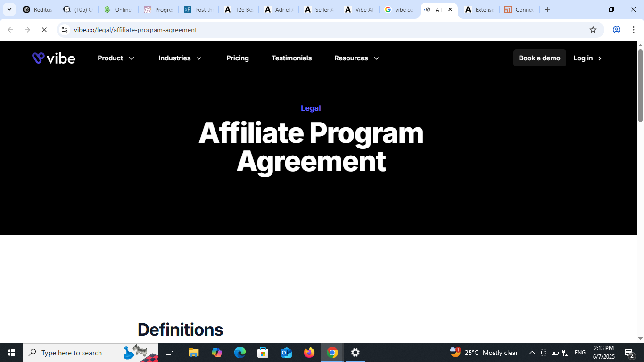Click the Definitions heading text
Viewport: 644px width, 362px height.
point(180,329)
